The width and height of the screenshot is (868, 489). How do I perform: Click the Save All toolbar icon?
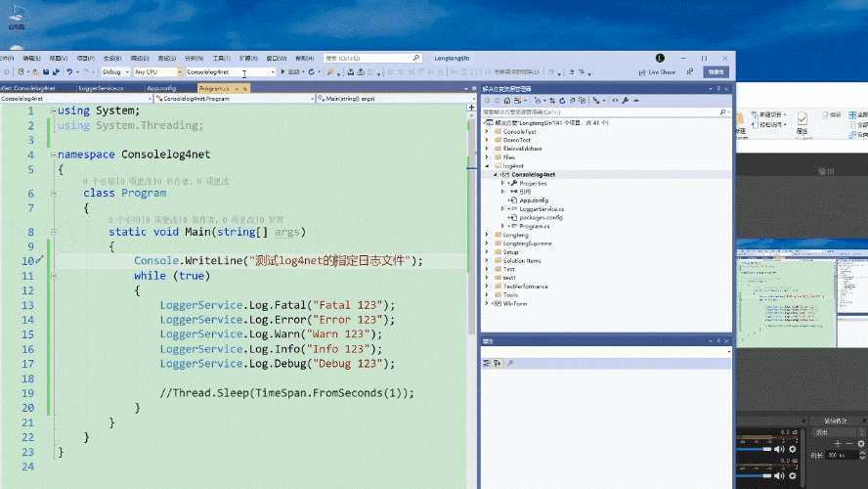[56, 72]
